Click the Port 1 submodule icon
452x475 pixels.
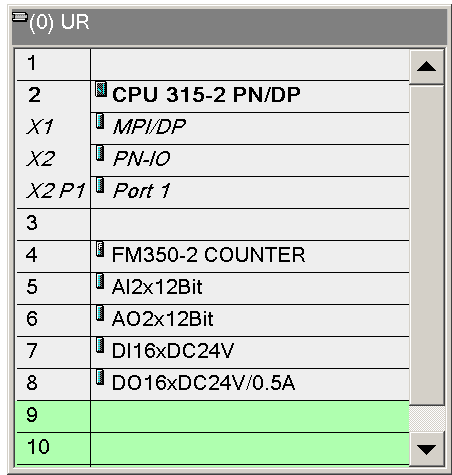click(x=100, y=185)
